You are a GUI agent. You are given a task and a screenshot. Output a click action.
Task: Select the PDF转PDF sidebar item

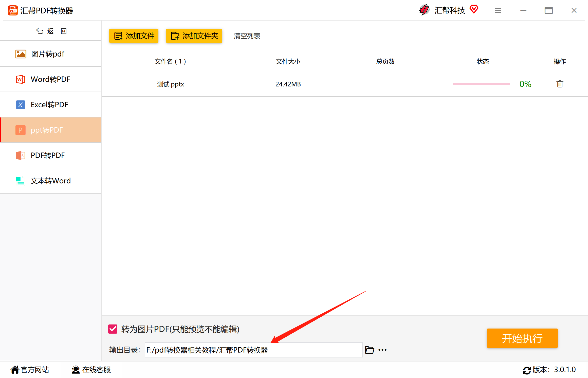[x=51, y=155]
